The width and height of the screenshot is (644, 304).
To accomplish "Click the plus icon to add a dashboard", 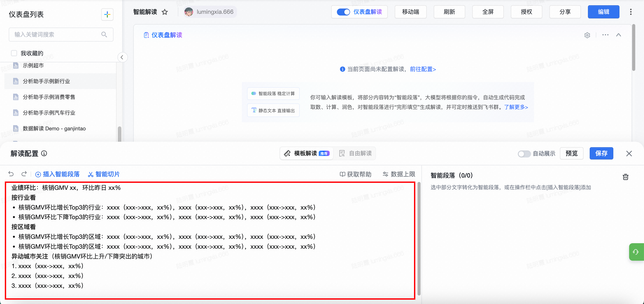I will (107, 14).
